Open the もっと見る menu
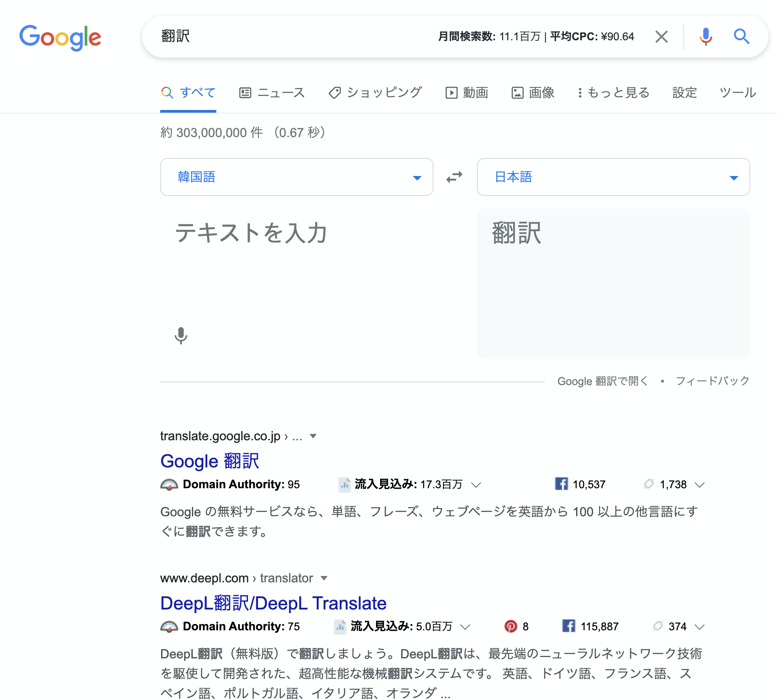Image resolution: width=777 pixels, height=700 pixels. click(x=614, y=93)
